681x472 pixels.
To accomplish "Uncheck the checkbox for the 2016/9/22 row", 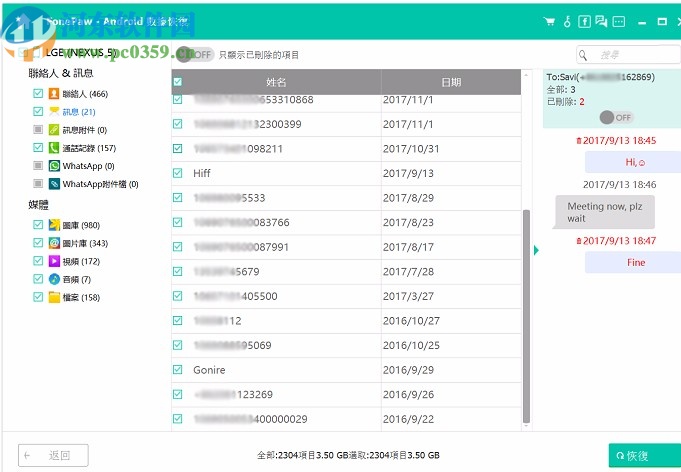I will point(178,419).
